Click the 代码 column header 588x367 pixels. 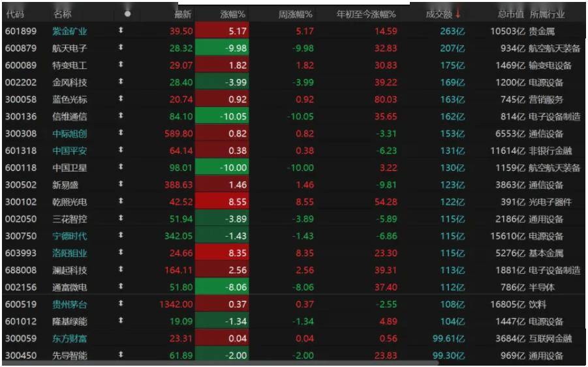pos(14,14)
